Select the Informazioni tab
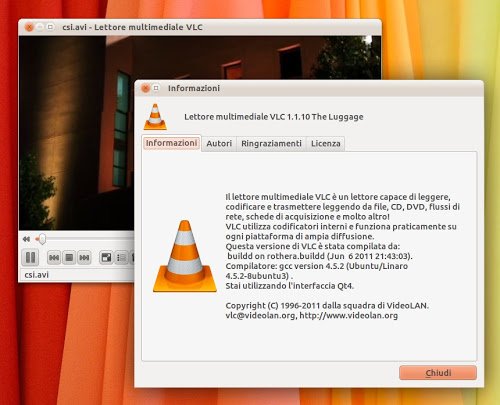 [171, 143]
